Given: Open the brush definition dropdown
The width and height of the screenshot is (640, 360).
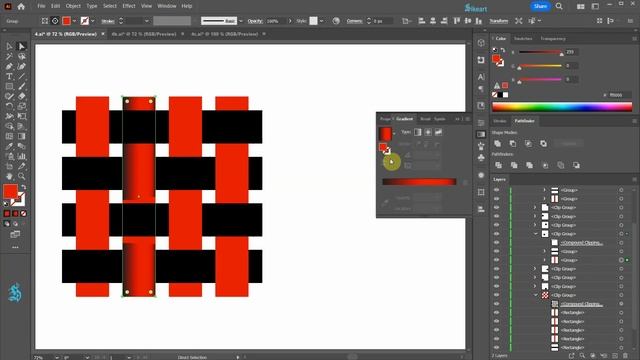Looking at the screenshot, I should pos(241,21).
